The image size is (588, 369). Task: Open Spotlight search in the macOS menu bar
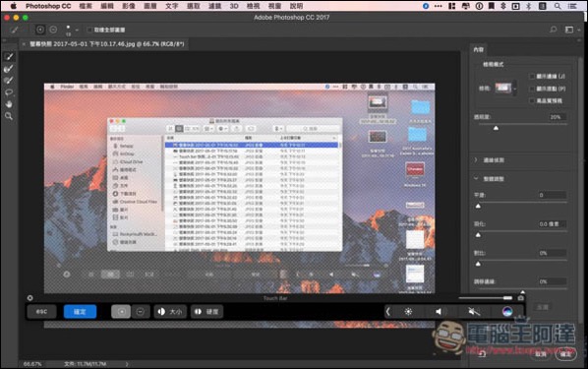[558, 6]
